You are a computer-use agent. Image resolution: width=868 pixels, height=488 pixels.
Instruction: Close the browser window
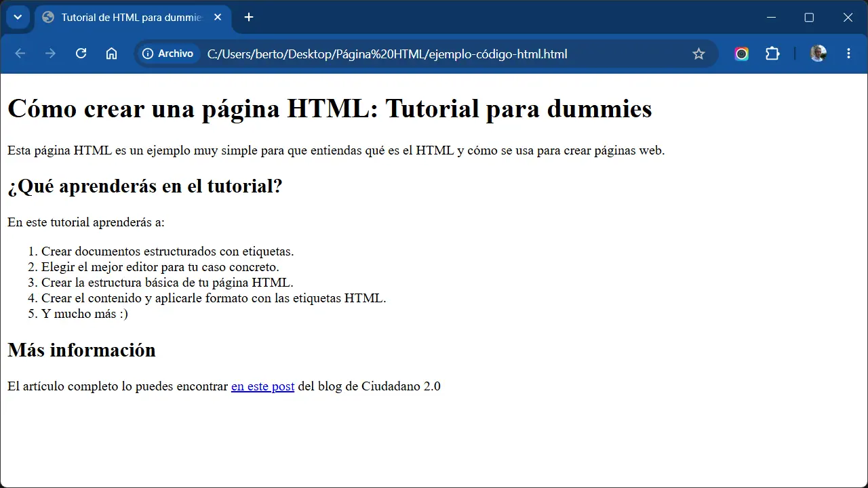(x=848, y=18)
